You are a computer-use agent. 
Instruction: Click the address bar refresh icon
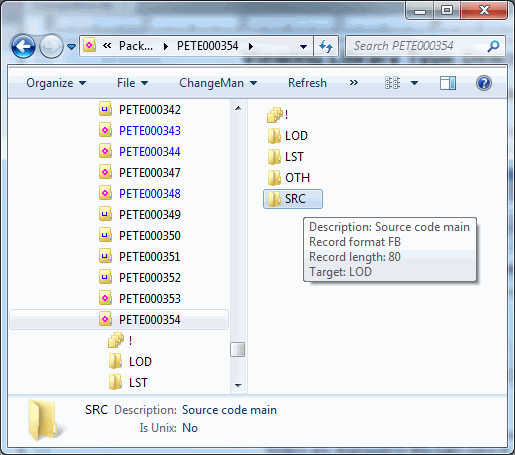326,46
